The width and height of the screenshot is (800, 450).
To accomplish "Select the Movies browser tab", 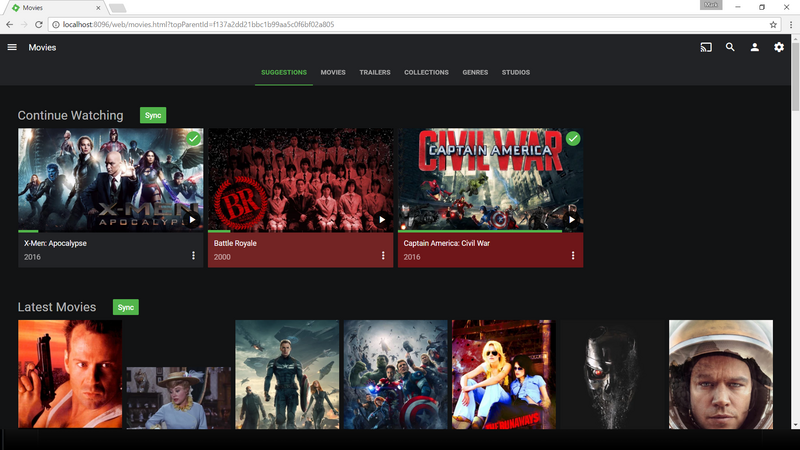I will 56,8.
